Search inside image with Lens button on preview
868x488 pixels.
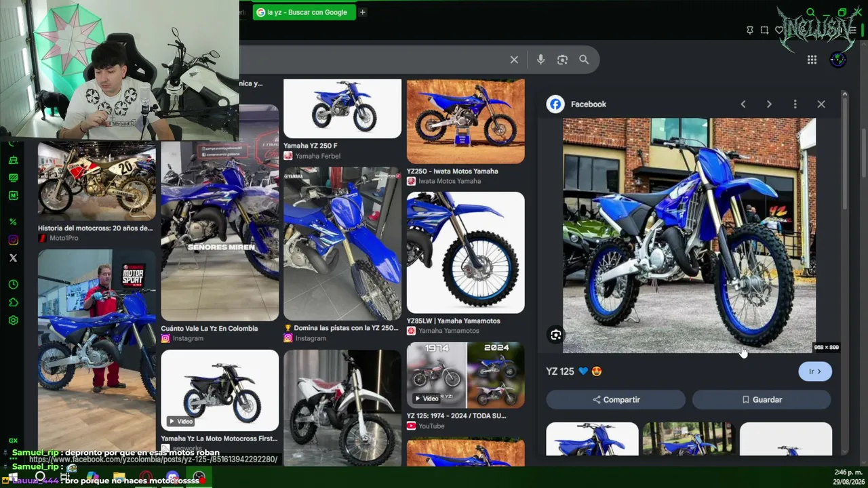556,335
